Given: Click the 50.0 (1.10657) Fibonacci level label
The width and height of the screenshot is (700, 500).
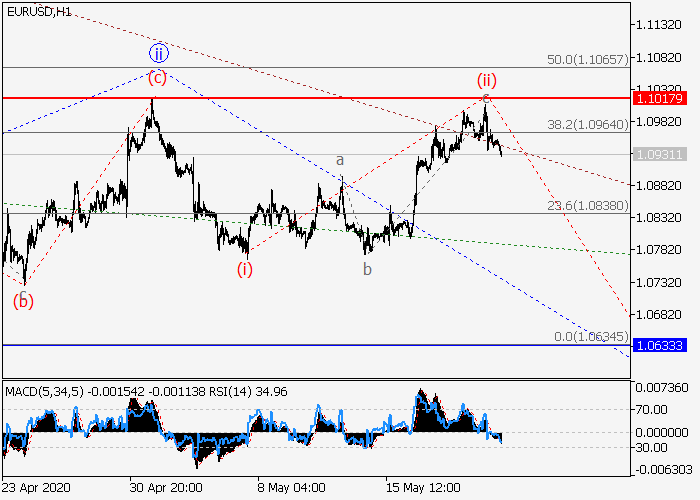Looking at the screenshot, I should click(x=587, y=60).
